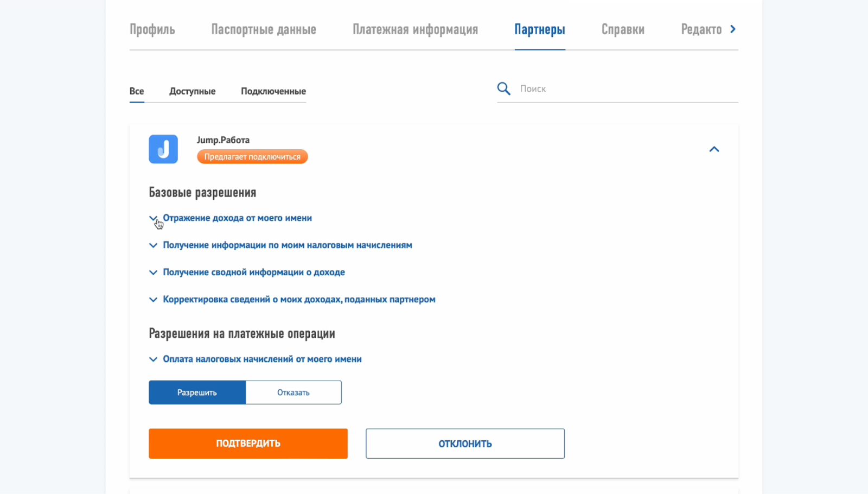Open the Профиль tab

pos(152,29)
